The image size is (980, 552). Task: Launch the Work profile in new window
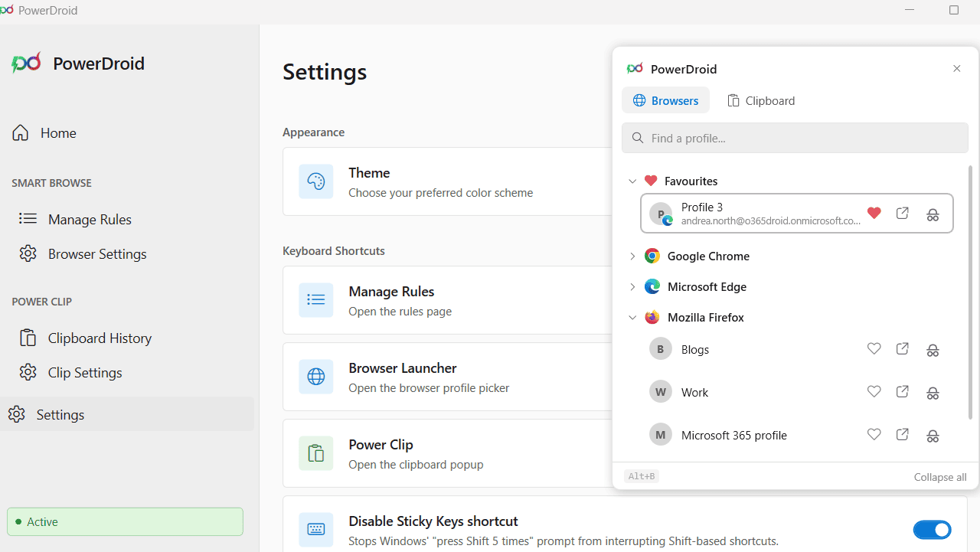[x=903, y=392]
